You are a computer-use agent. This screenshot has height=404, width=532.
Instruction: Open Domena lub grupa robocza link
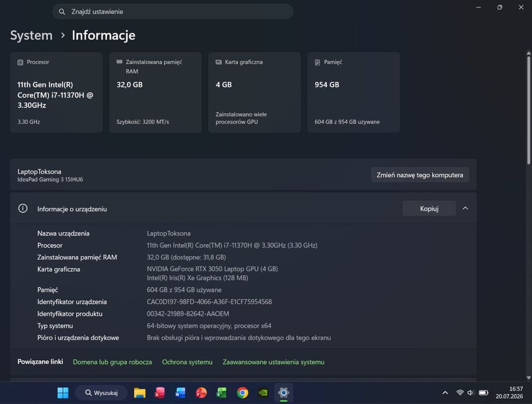[x=113, y=362]
